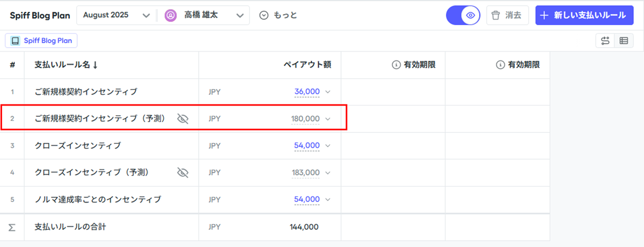Switch to table layout view icon
644x247 pixels.
pos(623,41)
